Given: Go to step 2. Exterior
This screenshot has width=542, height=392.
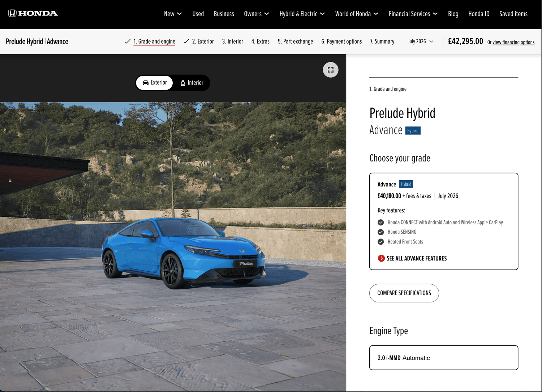Looking at the screenshot, I should pos(203,42).
